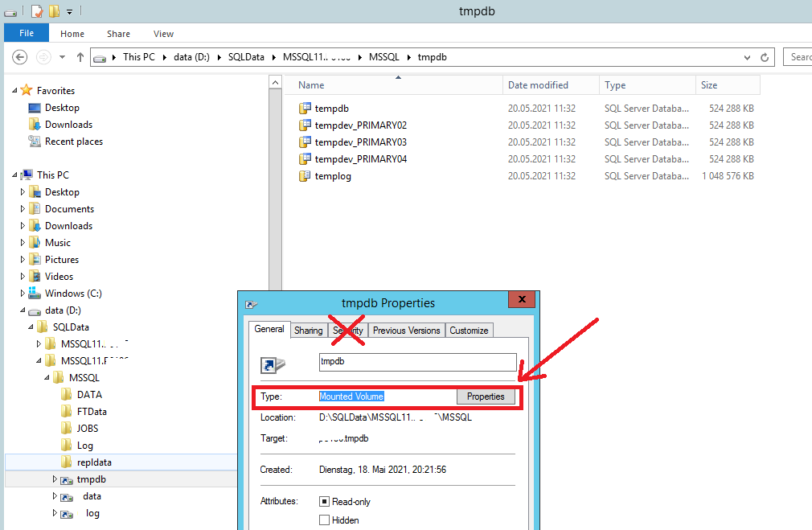Image resolution: width=812 pixels, height=530 pixels.
Task: Click the Forward navigation arrow
Action: [43, 57]
